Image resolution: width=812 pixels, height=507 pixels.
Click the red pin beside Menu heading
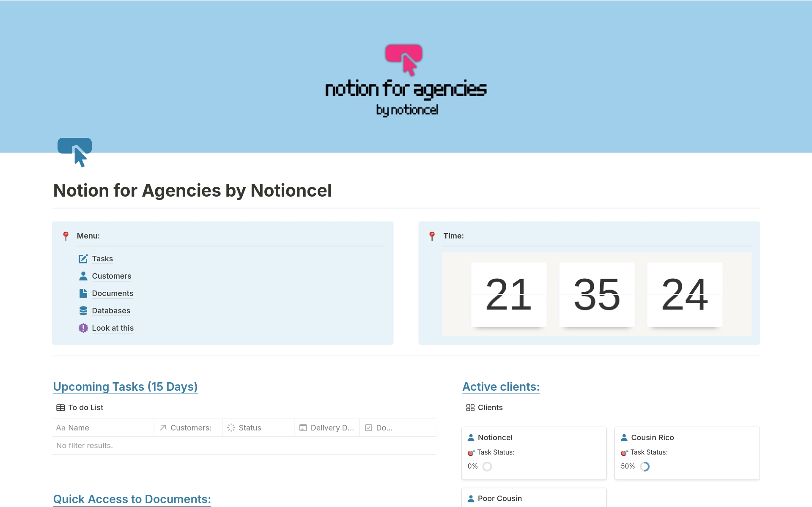[66, 236]
